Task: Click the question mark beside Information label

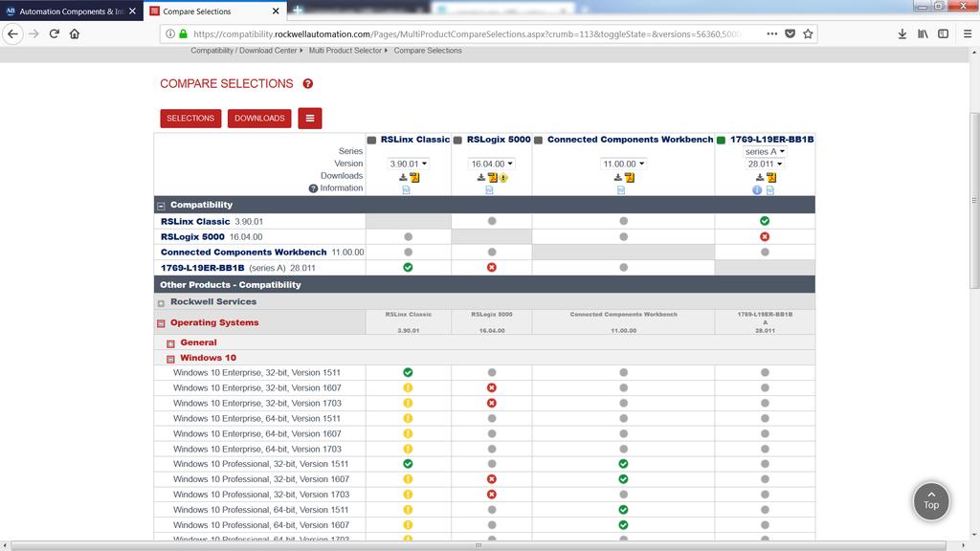Action: (313, 188)
